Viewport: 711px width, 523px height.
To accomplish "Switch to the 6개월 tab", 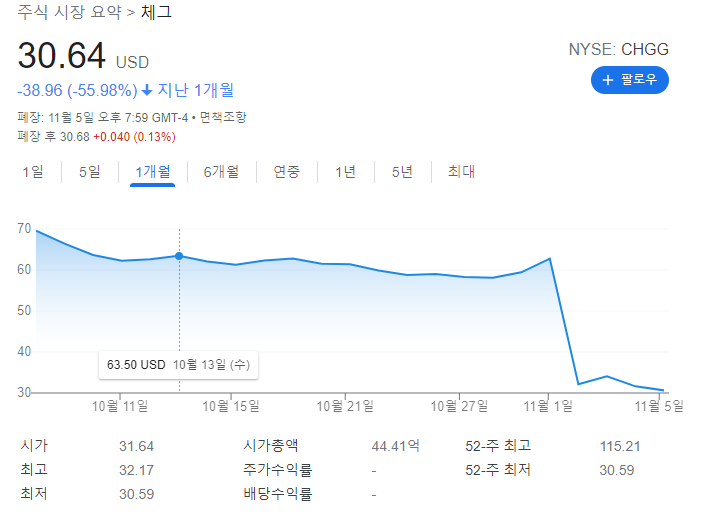I will [x=221, y=172].
